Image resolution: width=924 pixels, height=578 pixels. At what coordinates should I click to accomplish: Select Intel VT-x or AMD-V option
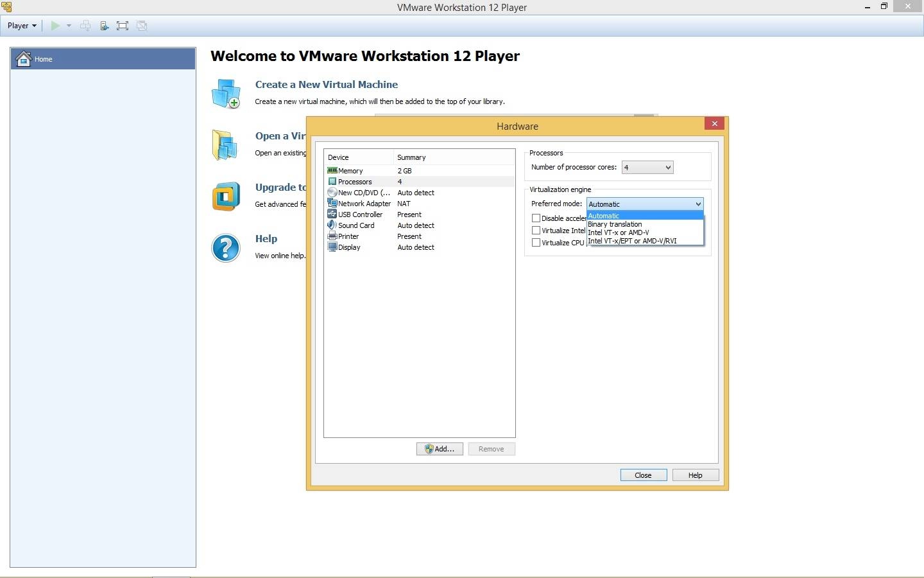[x=645, y=232]
